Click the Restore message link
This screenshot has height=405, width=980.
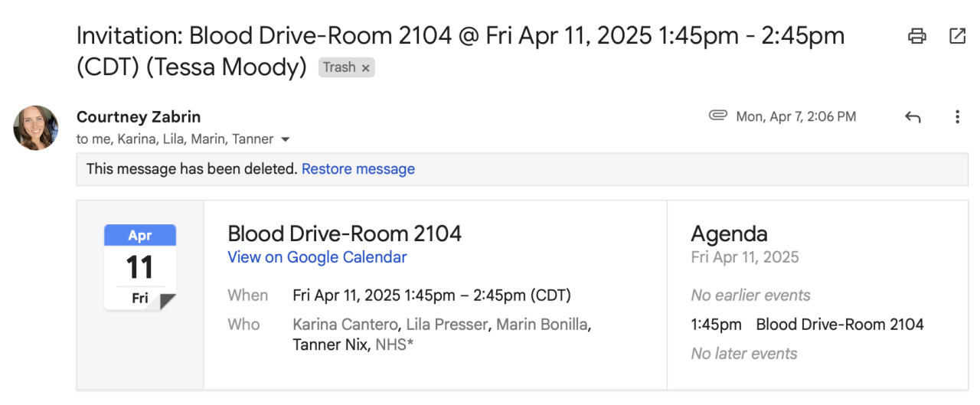click(358, 169)
